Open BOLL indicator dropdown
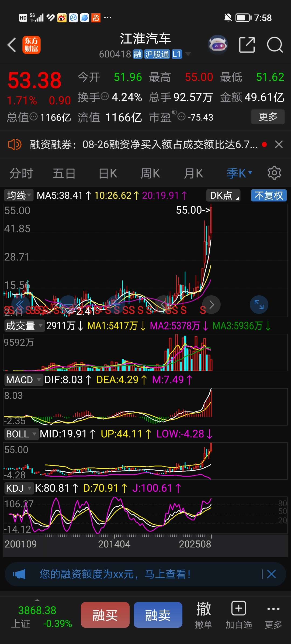The width and height of the screenshot is (291, 644). tap(21, 434)
